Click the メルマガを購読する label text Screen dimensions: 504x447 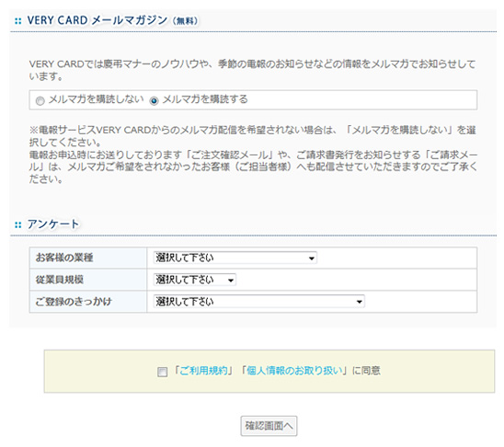coord(205,99)
